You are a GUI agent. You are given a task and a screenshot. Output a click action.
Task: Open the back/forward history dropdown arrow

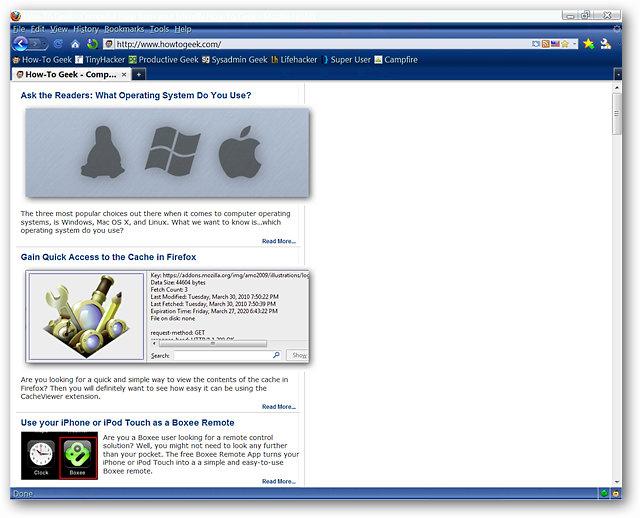[44, 44]
